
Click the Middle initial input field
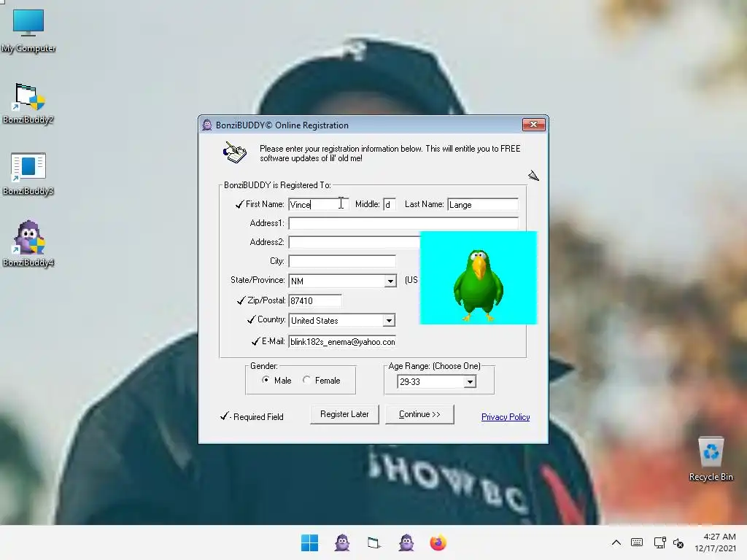tap(390, 204)
